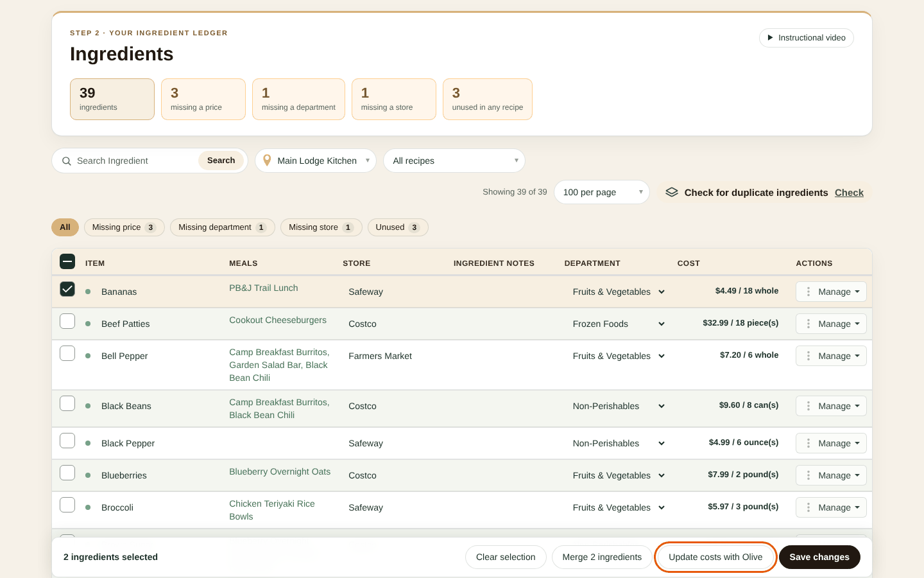Screen dimensions: 924x578
Task: Open the 100 per page dropdown
Action: click(x=602, y=192)
